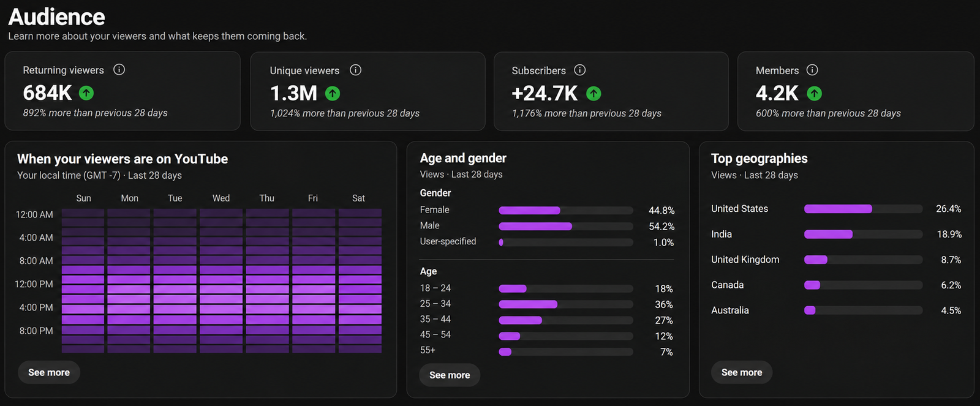
Task: Click the 4.2K members value
Action: coord(777,93)
